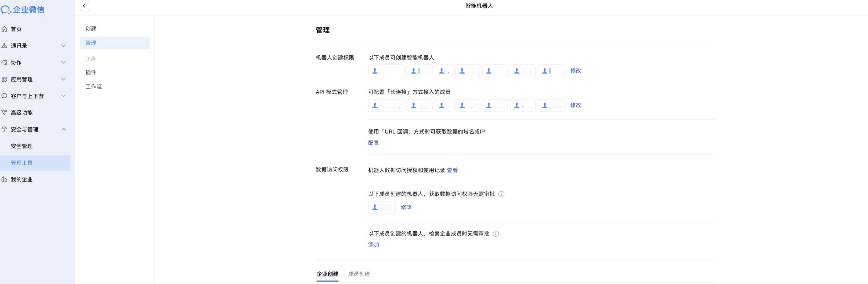This screenshot has height=284, width=868.
Task: Expand the 客户与上下游 sidebar menu
Action: pos(63,96)
